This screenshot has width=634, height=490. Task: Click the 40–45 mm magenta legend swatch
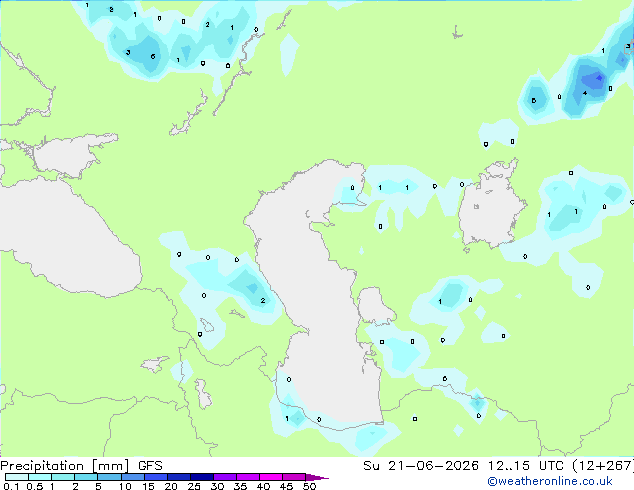click(271, 477)
